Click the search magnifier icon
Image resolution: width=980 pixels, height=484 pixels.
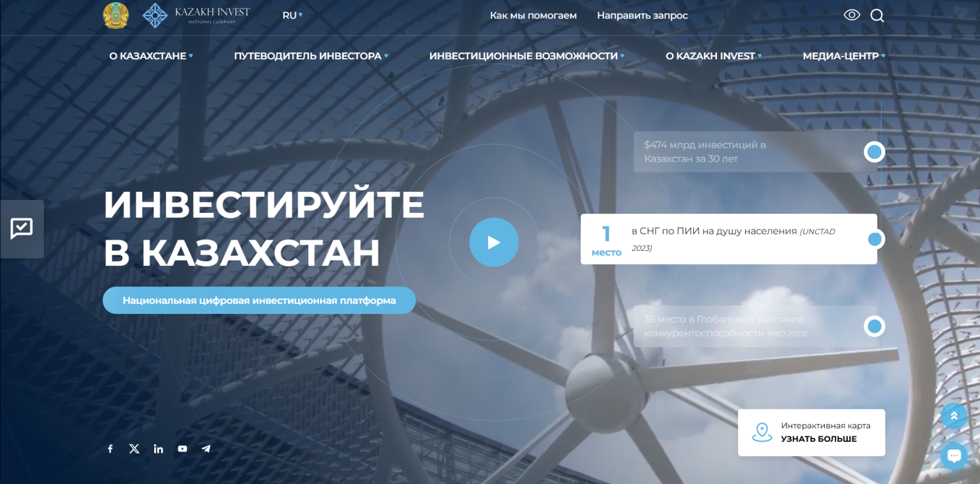(877, 16)
